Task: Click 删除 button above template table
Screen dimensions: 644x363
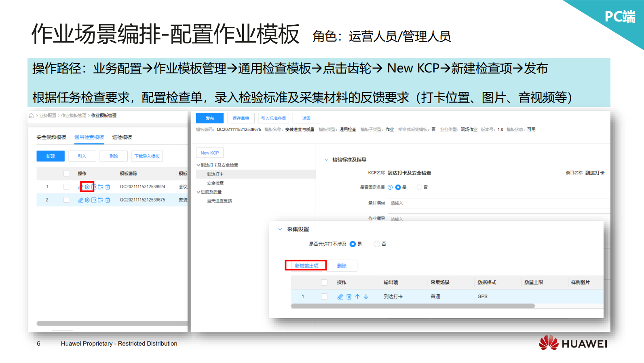Action: [x=114, y=156]
